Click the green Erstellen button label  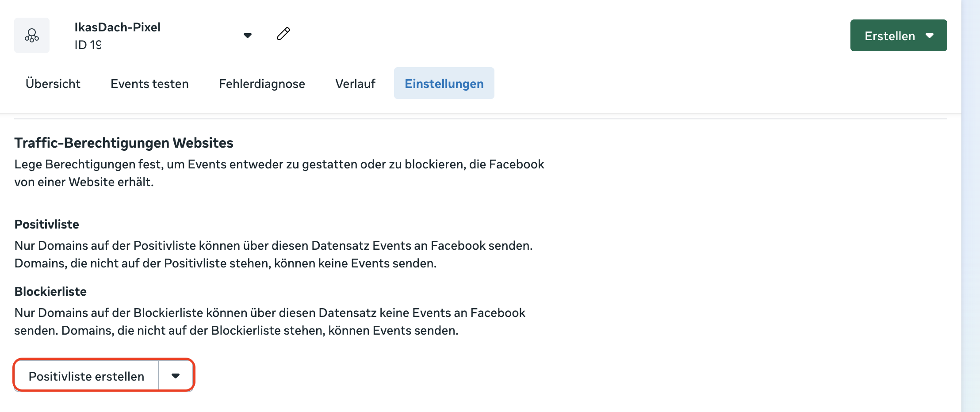[890, 36]
